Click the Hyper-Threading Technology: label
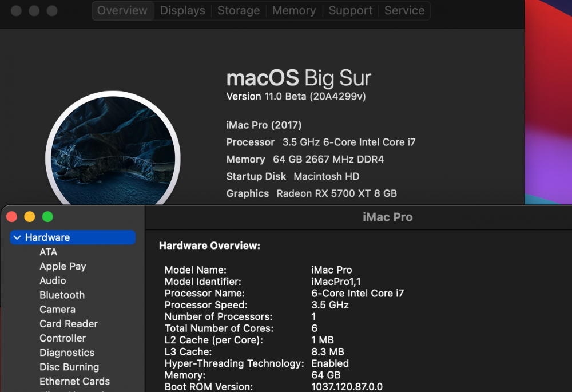The image size is (572, 392). (x=234, y=363)
